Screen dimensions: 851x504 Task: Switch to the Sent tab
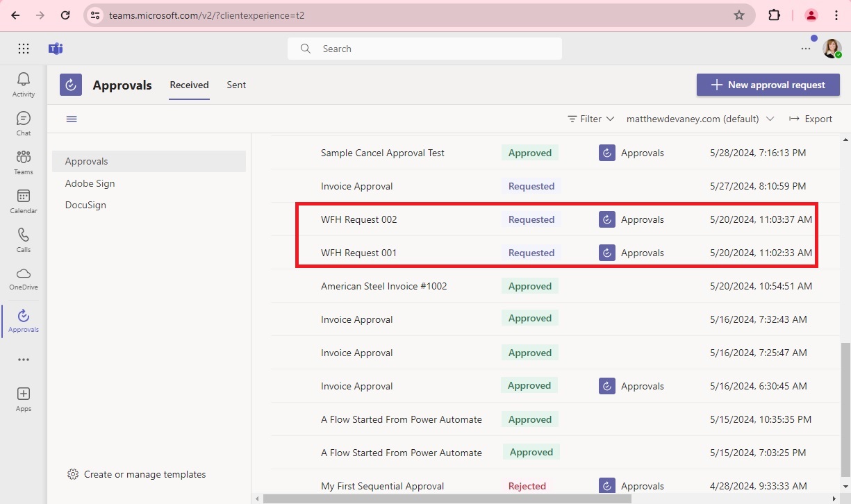pos(236,85)
